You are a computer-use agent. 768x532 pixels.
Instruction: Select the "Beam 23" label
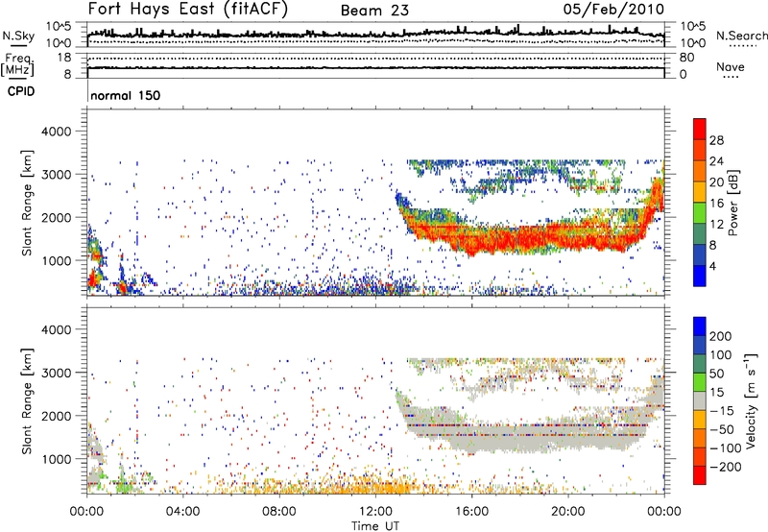pyautogui.click(x=374, y=11)
